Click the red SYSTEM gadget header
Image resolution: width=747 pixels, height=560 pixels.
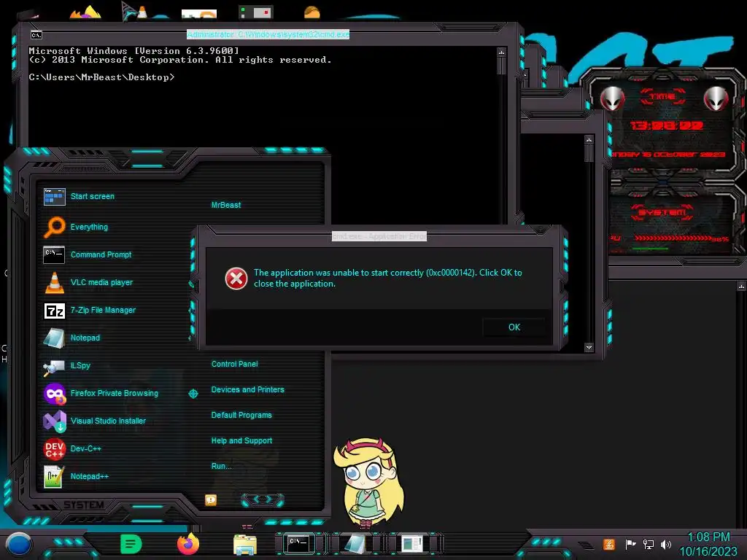pos(662,212)
